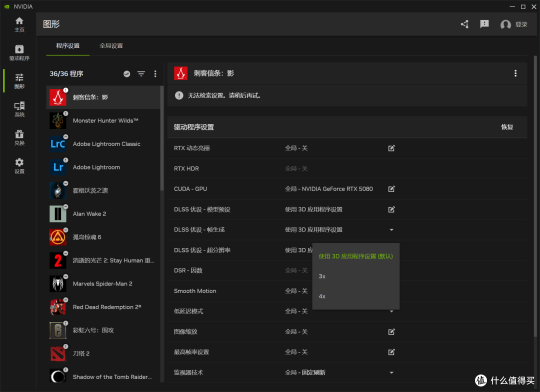
Task: Select 霍格沃茨之遗 in program list
Action: point(103,190)
